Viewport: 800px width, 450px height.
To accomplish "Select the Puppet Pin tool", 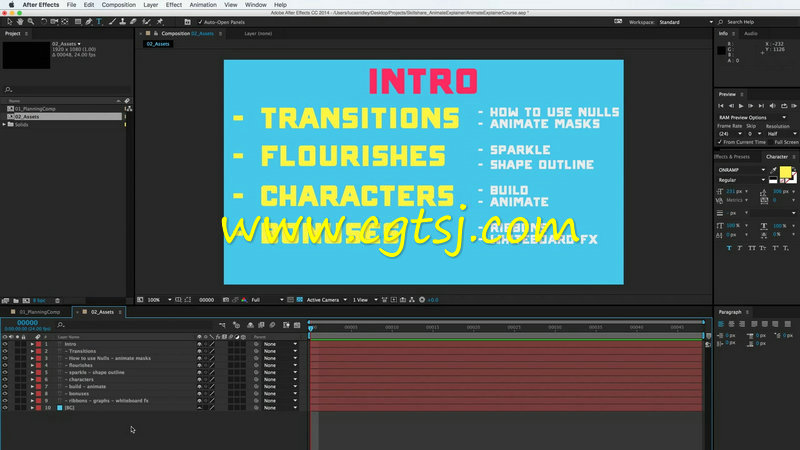I will click(160, 22).
